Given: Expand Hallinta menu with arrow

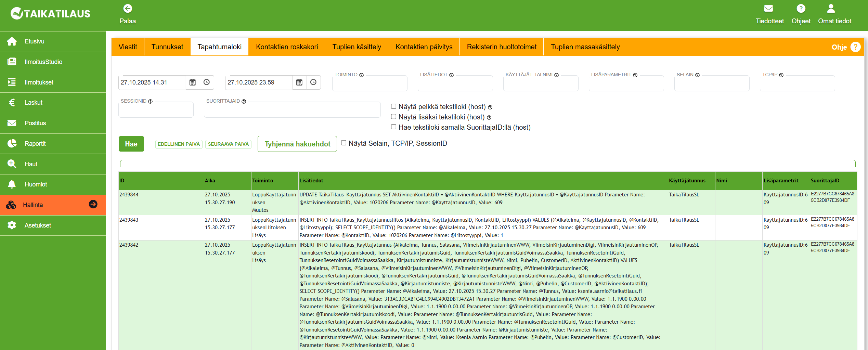Looking at the screenshot, I should pos(93,204).
